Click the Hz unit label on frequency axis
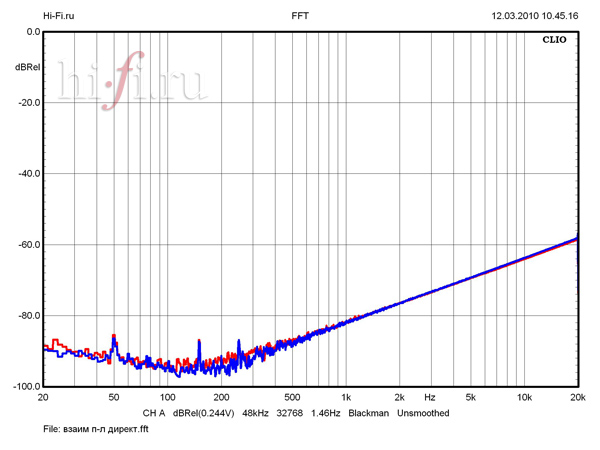This screenshot has height=450, width=600. click(430, 398)
